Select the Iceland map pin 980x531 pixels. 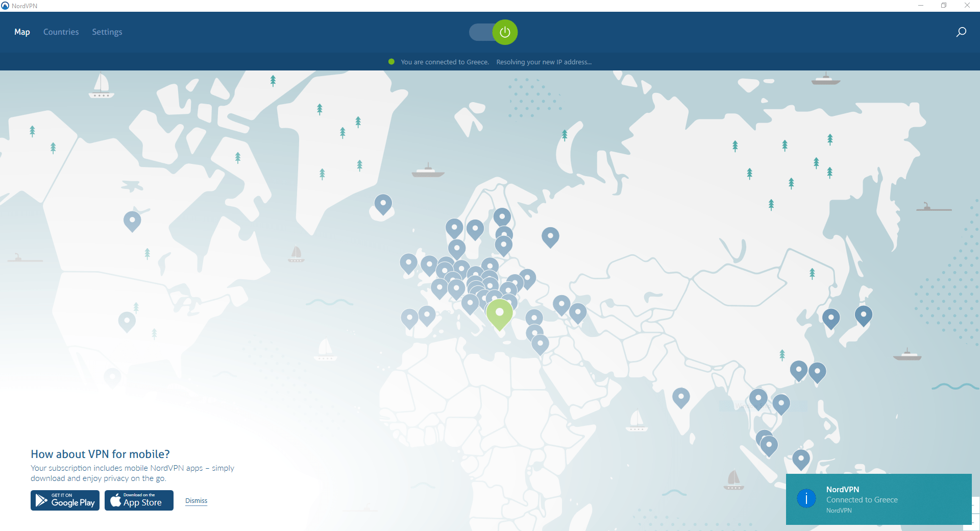[383, 204]
